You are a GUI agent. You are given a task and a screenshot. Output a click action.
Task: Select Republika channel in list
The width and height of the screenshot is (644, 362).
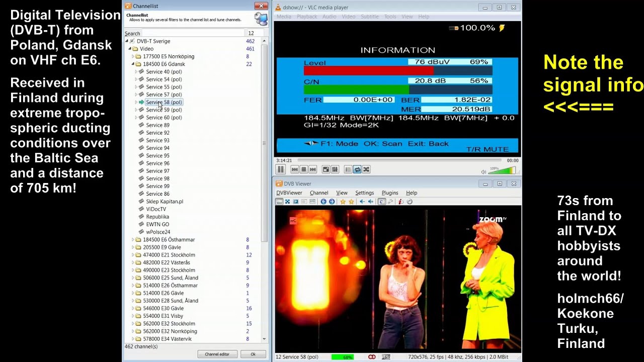157,217
